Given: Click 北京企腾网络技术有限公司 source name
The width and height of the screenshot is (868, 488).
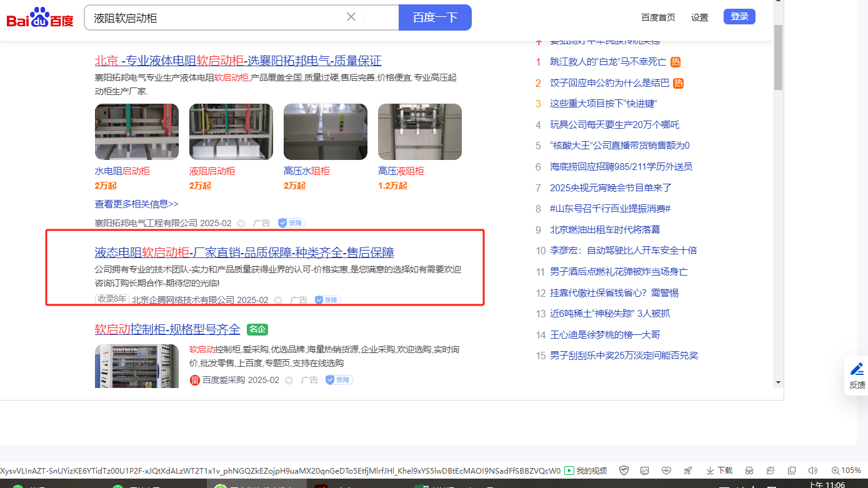Looking at the screenshot, I should pyautogui.click(x=182, y=300).
